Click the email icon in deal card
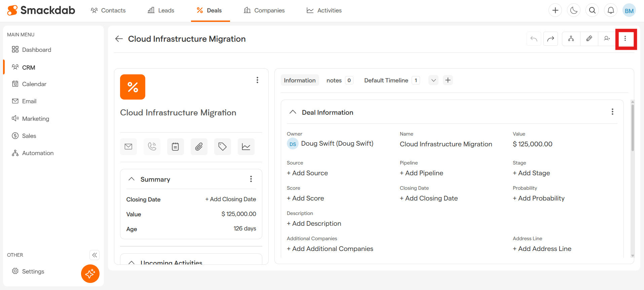Image resolution: width=644 pixels, height=290 pixels. pyautogui.click(x=128, y=147)
